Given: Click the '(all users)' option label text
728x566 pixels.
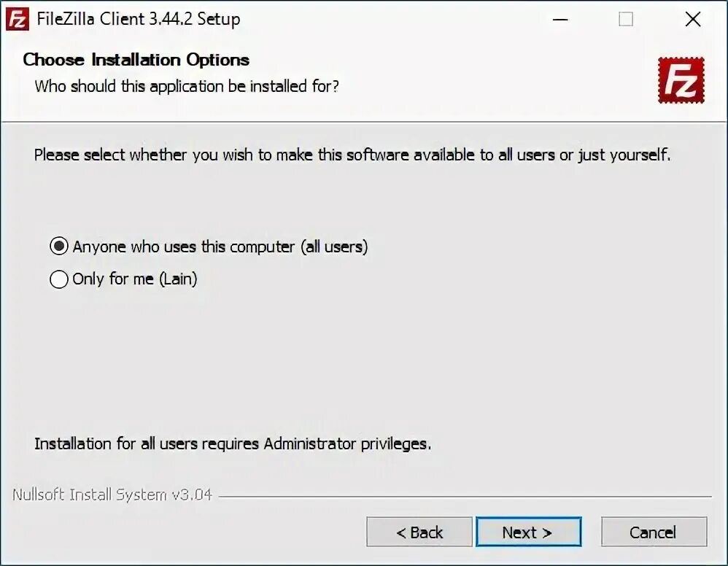Looking at the screenshot, I should tap(334, 247).
